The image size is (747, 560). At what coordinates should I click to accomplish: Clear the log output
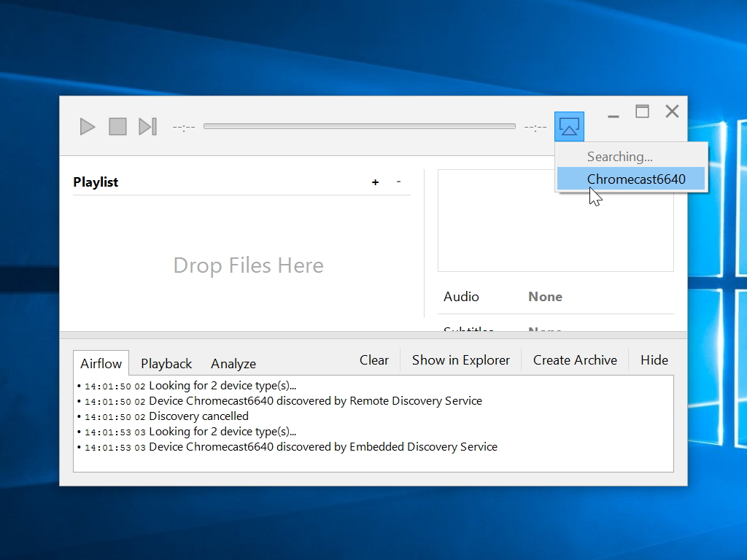374,360
